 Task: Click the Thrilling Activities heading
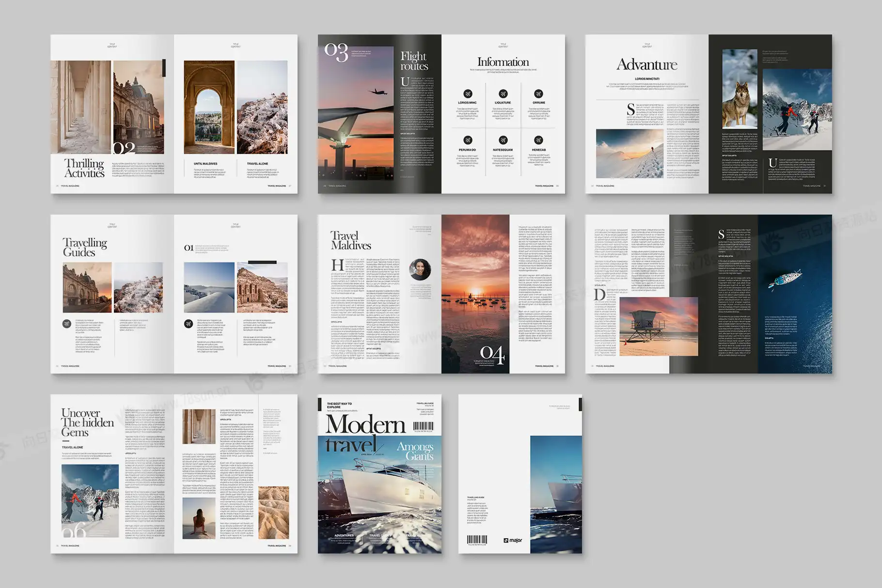tap(85, 168)
